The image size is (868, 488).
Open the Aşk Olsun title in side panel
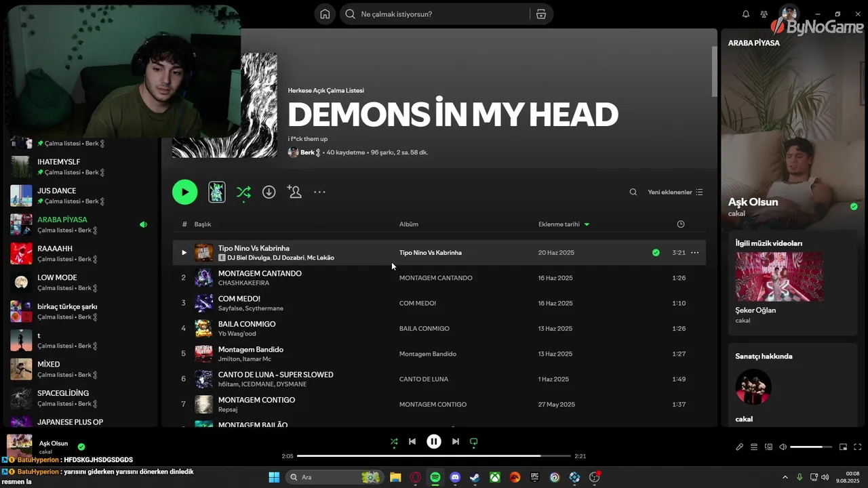(x=753, y=202)
